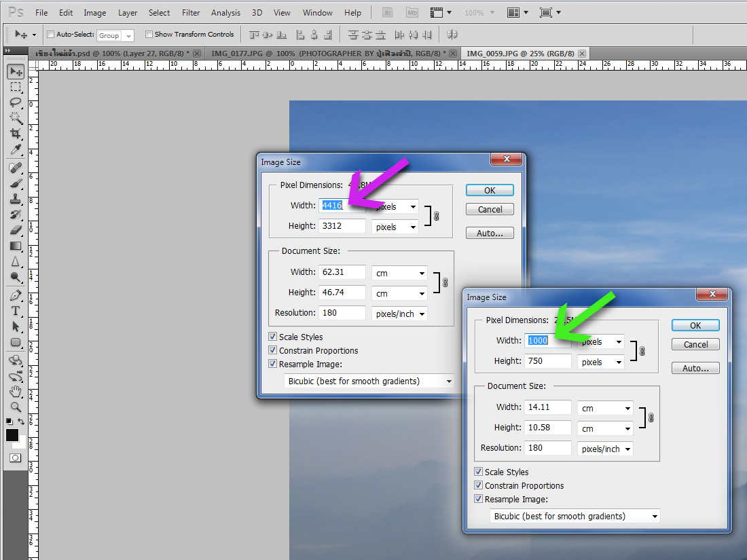Screen dimensions: 747x560
Task: Expand the Bicubic resample dropdown in 1000-width dialog
Action: 575,517
